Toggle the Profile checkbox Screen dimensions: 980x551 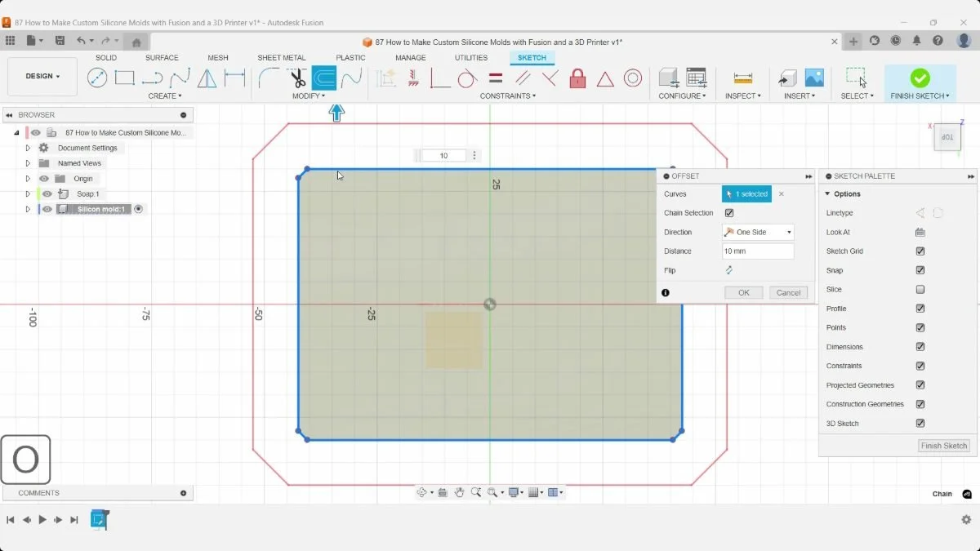coord(920,309)
